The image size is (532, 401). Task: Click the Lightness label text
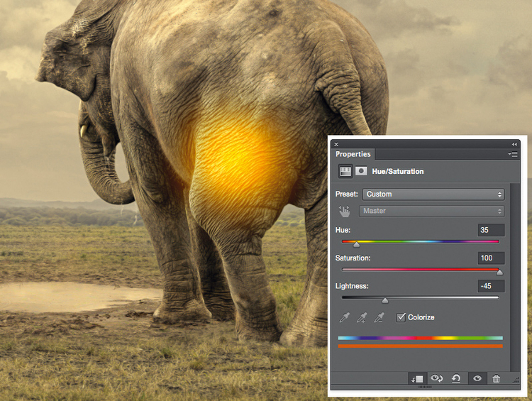click(x=352, y=286)
